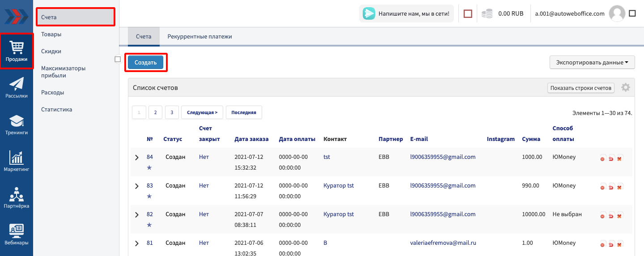Toggle the small box beside the avatar
The height and width of the screenshot is (256, 644).
point(632,13)
